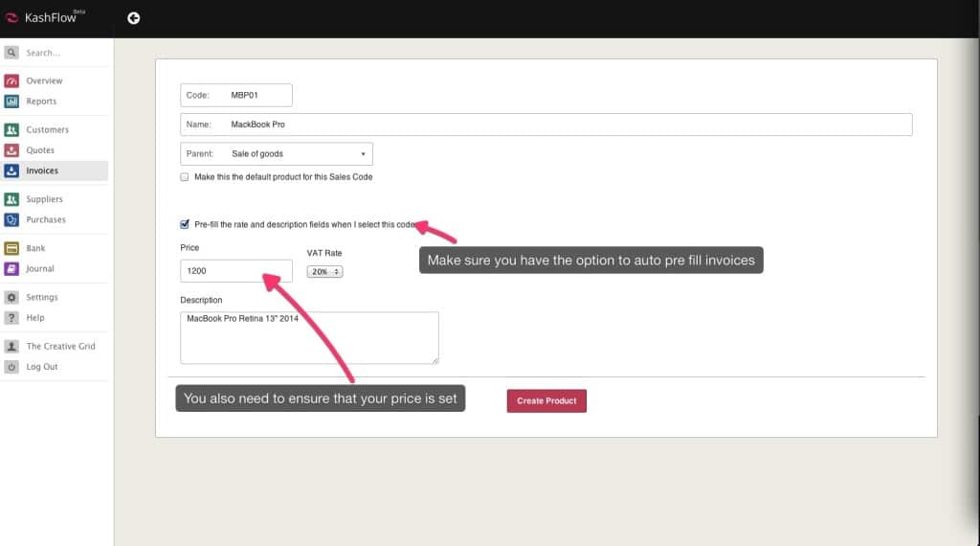980x546 pixels.
Task: Click the Name input field
Action: point(546,125)
